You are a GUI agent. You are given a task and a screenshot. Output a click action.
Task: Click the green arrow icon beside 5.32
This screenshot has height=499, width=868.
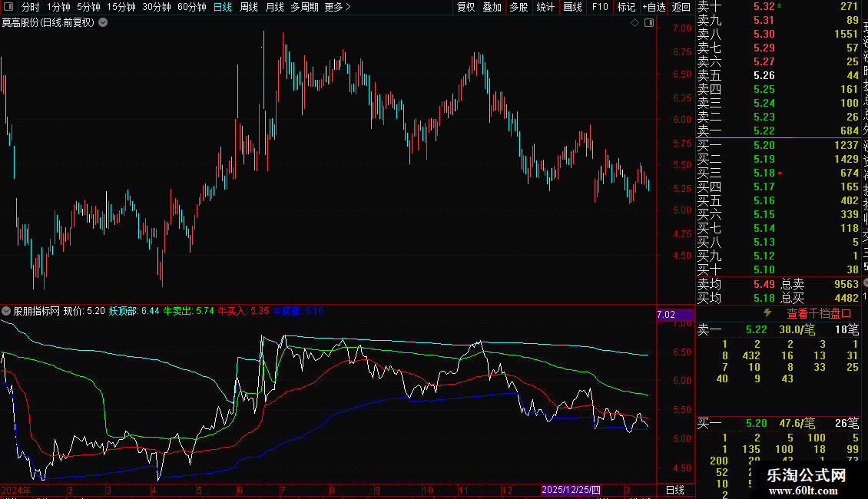point(780,6)
